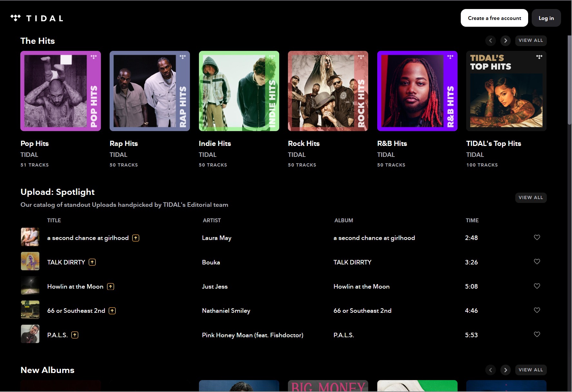Open the Log in page

pos(546,18)
